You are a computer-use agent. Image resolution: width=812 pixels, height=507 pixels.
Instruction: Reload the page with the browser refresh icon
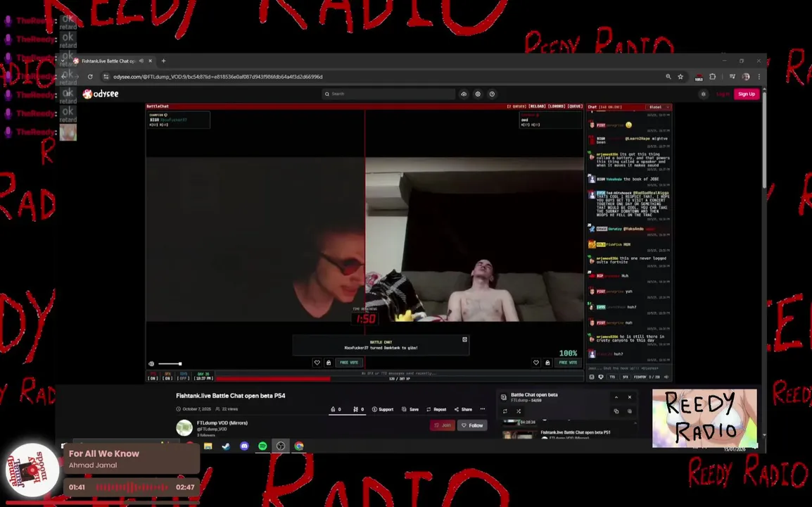pyautogui.click(x=90, y=77)
